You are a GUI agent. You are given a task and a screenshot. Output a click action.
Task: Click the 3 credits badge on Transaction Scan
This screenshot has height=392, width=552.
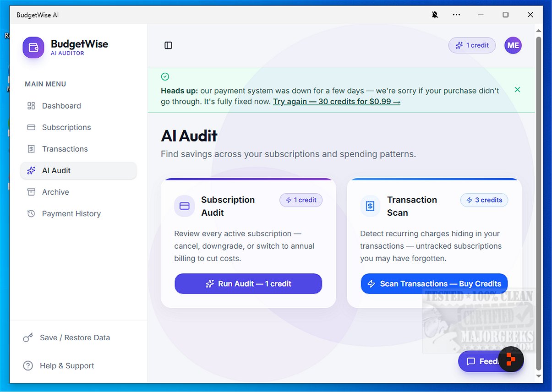[x=484, y=200]
